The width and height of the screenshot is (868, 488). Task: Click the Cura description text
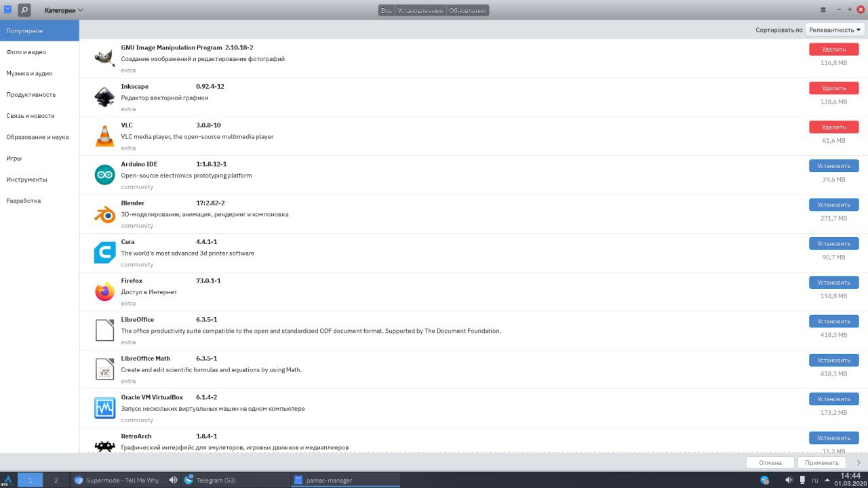tap(188, 253)
